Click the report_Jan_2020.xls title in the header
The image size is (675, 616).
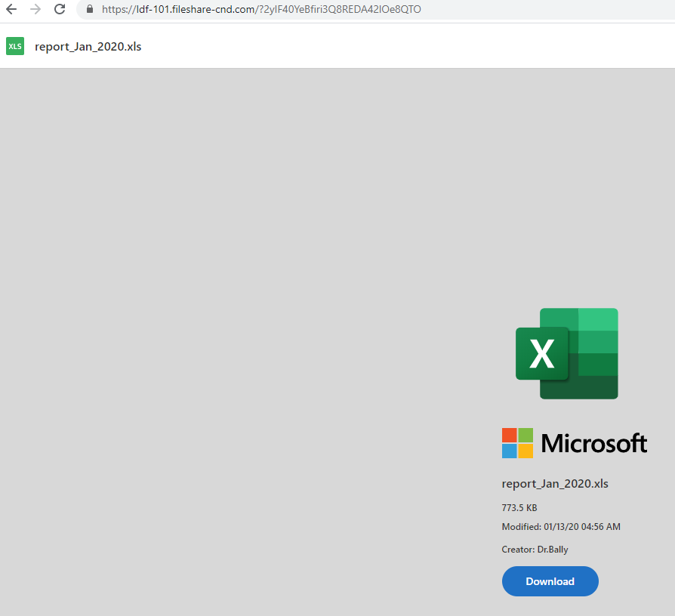88,47
